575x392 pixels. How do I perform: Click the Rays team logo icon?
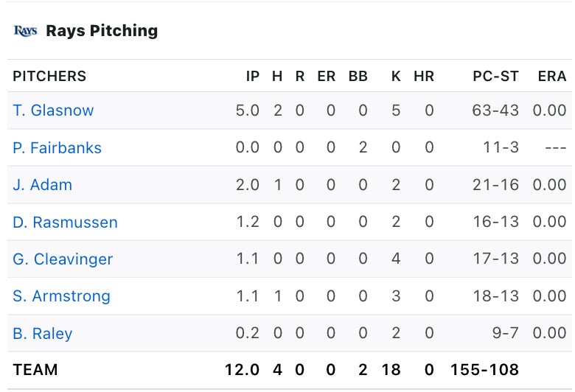[x=25, y=31]
